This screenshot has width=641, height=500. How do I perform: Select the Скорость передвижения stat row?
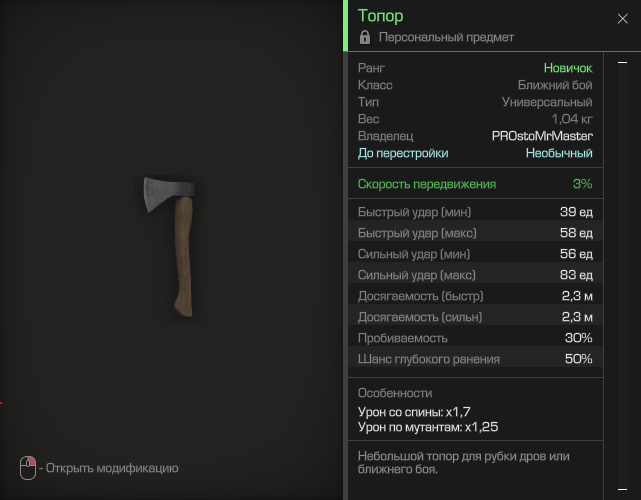pyautogui.click(x=475, y=184)
